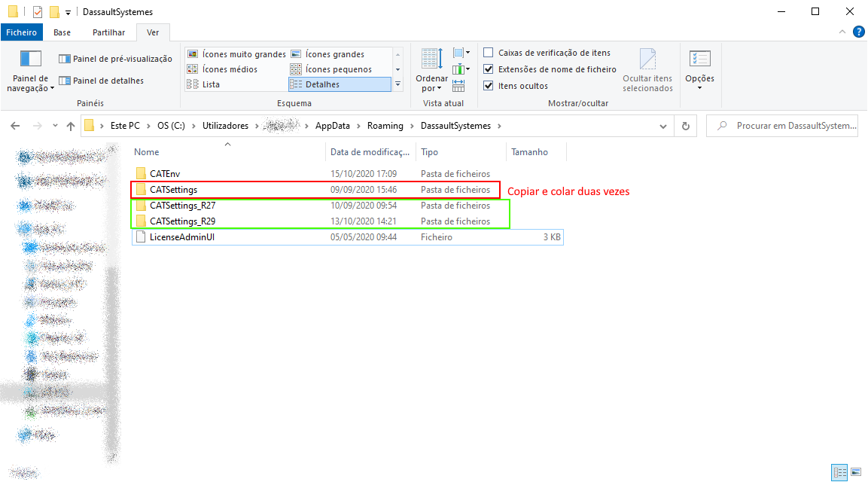Toggle Painel de pré-visualização pane
The width and height of the screenshot is (868, 482).
tap(115, 59)
